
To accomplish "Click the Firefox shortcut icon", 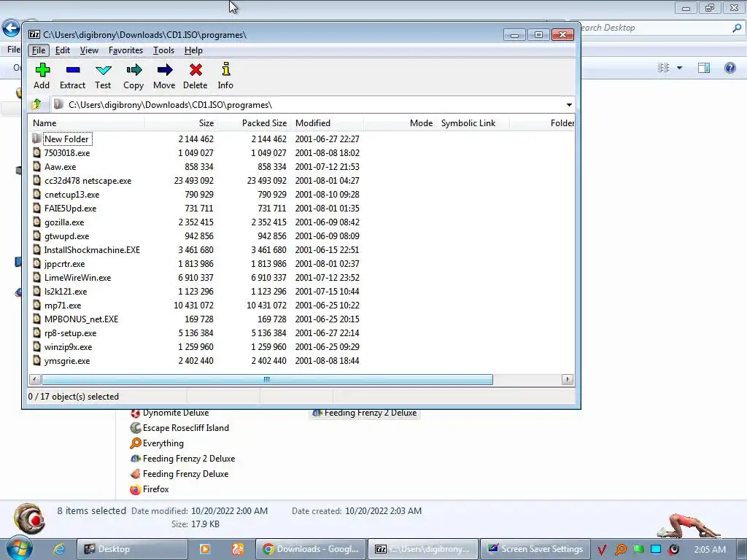I will click(x=135, y=489).
